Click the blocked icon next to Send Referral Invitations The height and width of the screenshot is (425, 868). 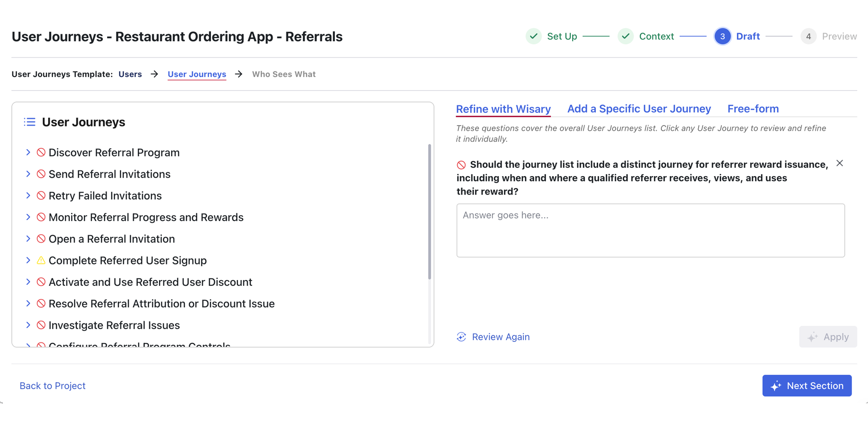[41, 174]
